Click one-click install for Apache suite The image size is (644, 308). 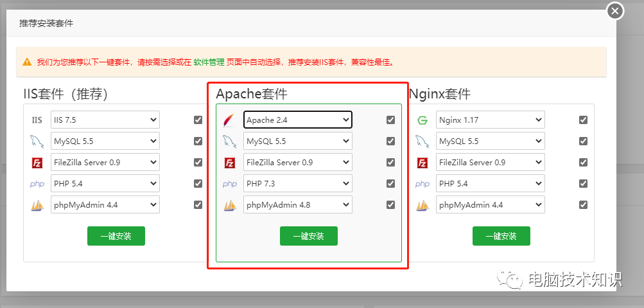[x=308, y=236]
